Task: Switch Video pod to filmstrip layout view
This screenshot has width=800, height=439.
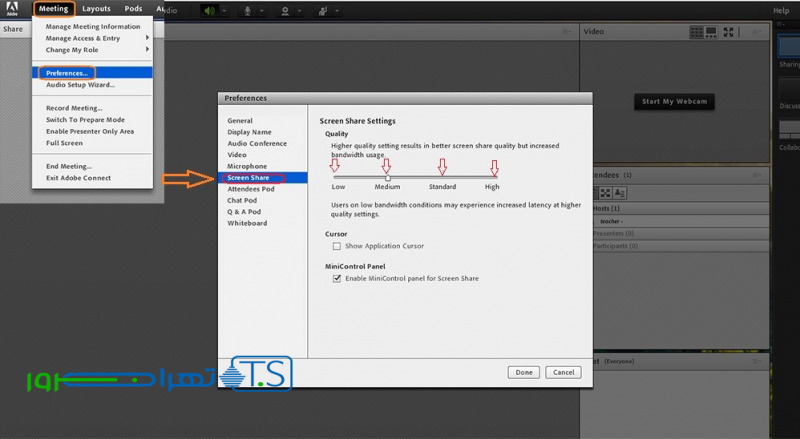Action: pos(712,32)
